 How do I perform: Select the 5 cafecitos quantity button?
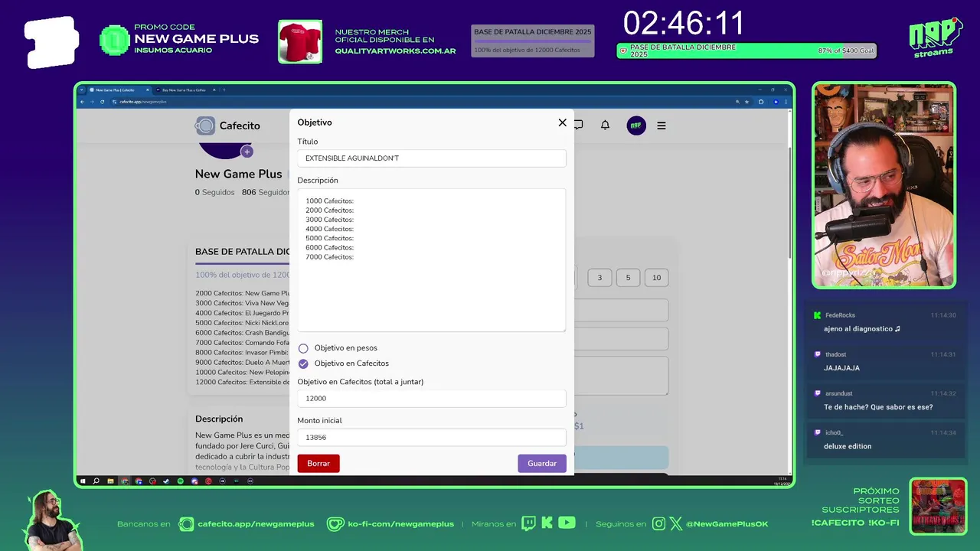click(x=628, y=278)
